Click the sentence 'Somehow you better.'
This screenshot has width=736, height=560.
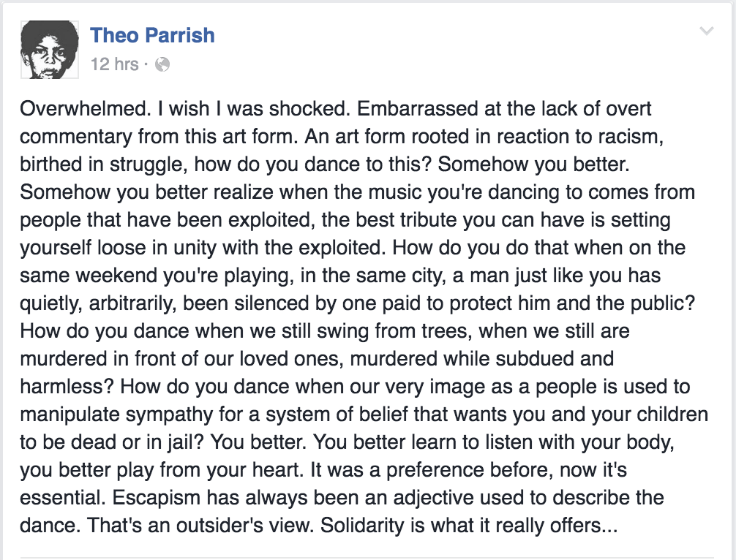pos(533,164)
